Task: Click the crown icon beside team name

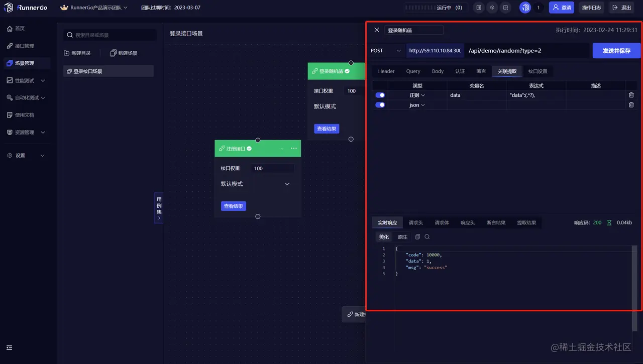Action: tap(64, 8)
